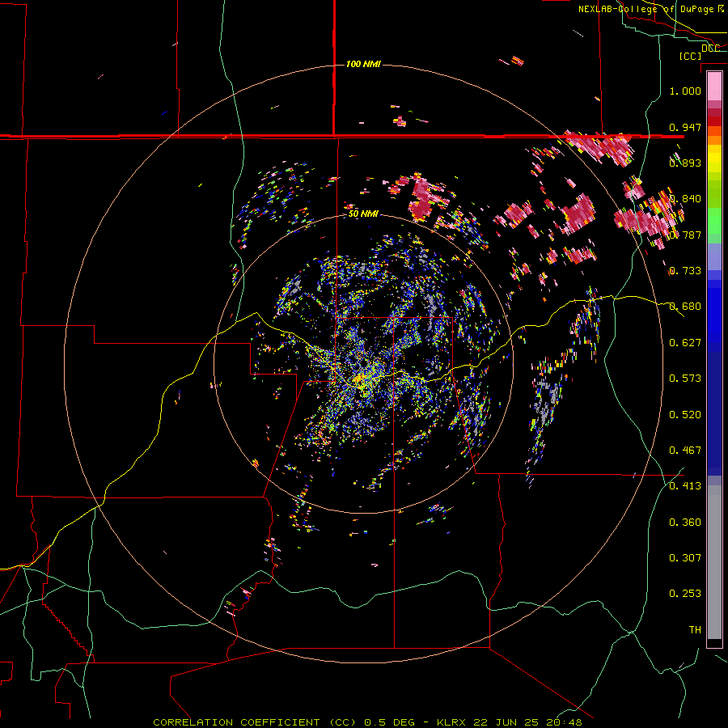Viewport: 728px width, 728px height.
Task: Click the [CC] legend heading
Action: click(690, 56)
